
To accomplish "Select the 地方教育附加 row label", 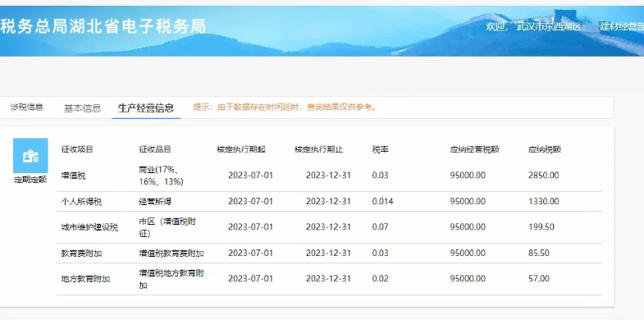I will 85,279.
